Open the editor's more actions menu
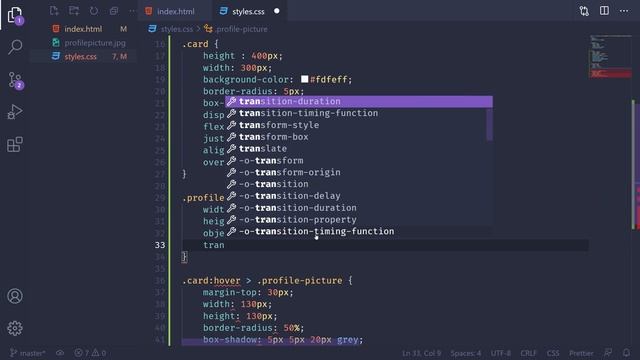 point(624,11)
